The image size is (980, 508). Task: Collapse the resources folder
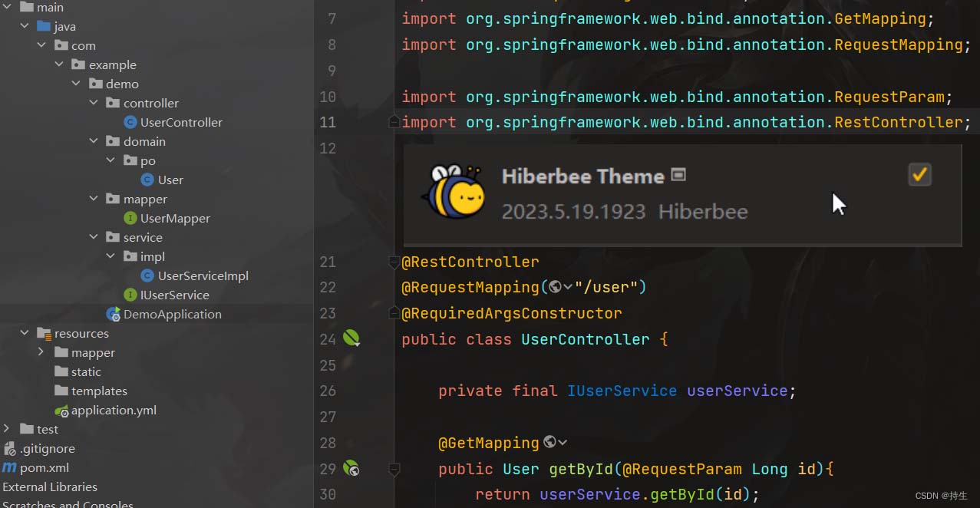click(x=25, y=333)
